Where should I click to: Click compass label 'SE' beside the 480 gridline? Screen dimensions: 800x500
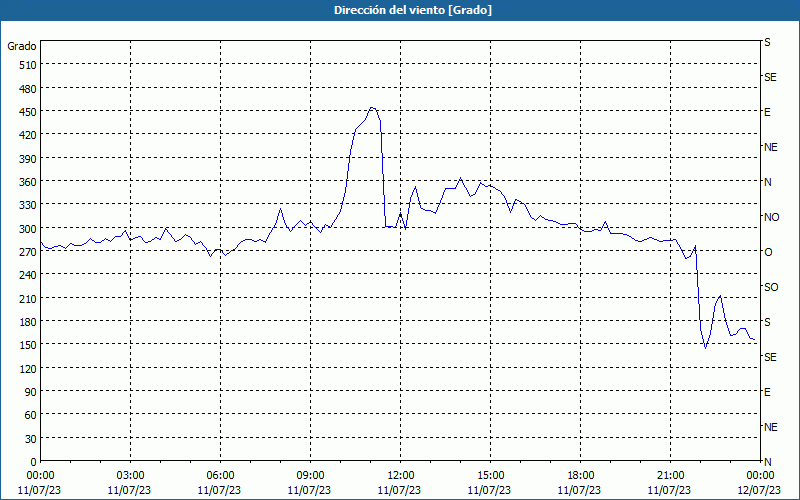pyautogui.click(x=770, y=78)
